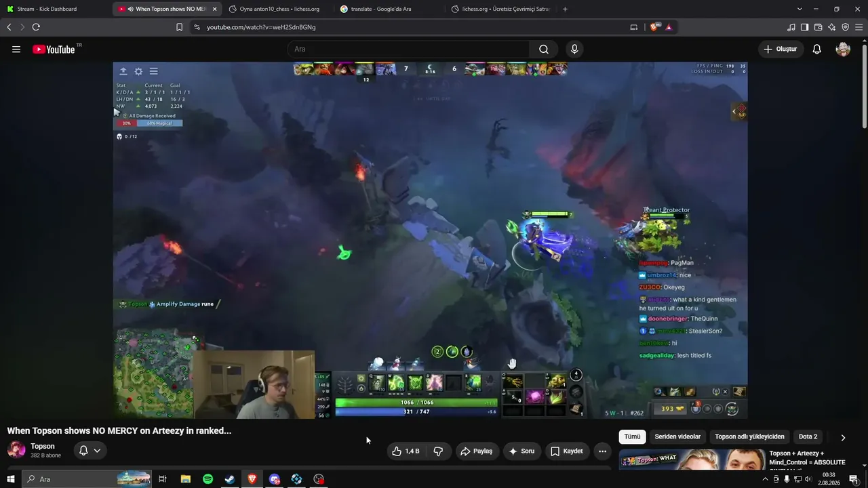
Task: Open Brave Rewards triangle icon
Action: [x=669, y=27]
